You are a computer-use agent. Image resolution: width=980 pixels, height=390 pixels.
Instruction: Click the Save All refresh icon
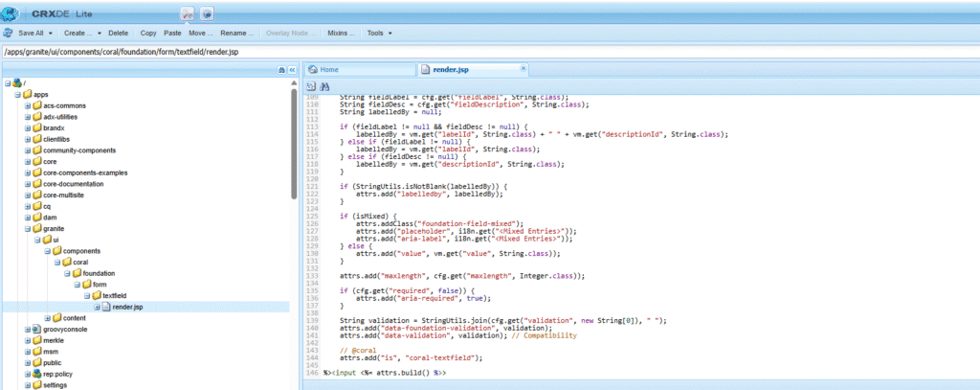tap(9, 33)
